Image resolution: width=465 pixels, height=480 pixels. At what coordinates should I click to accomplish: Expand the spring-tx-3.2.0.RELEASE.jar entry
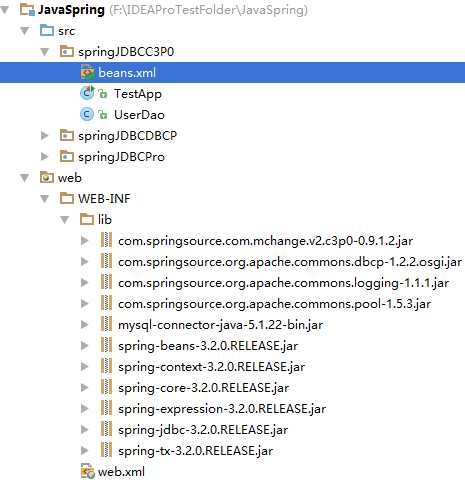tap(85, 450)
